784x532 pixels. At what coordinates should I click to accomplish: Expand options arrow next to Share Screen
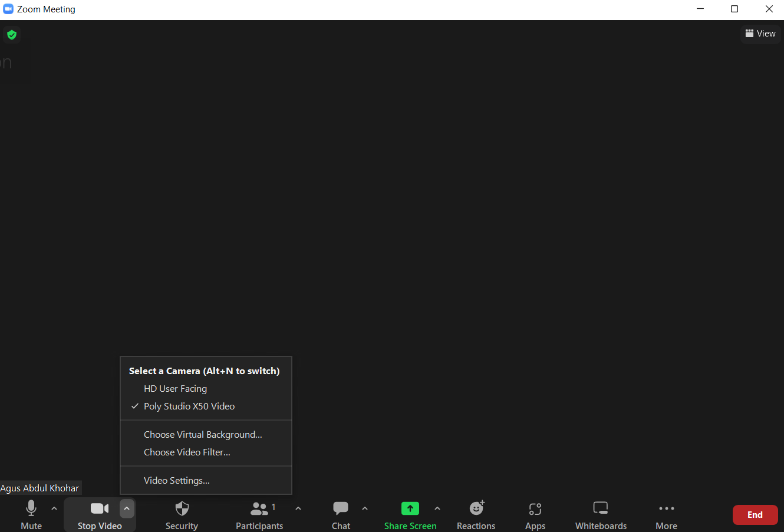(437, 508)
